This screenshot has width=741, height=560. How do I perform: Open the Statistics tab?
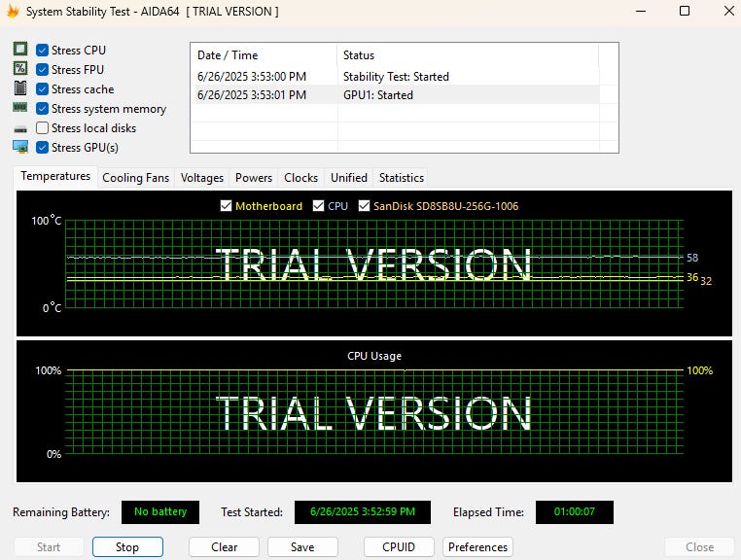pyautogui.click(x=402, y=178)
